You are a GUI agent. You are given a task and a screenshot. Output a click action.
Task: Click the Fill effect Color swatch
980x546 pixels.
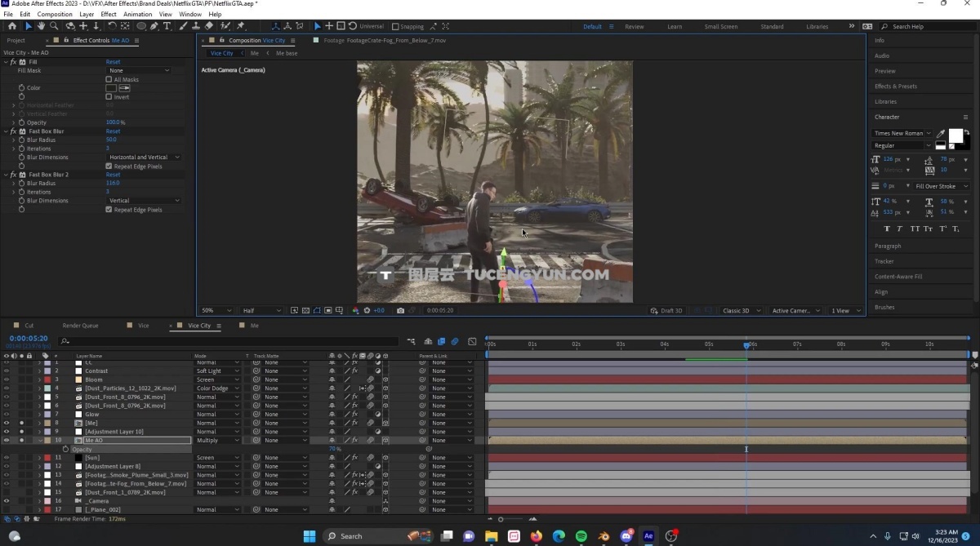[111, 87]
